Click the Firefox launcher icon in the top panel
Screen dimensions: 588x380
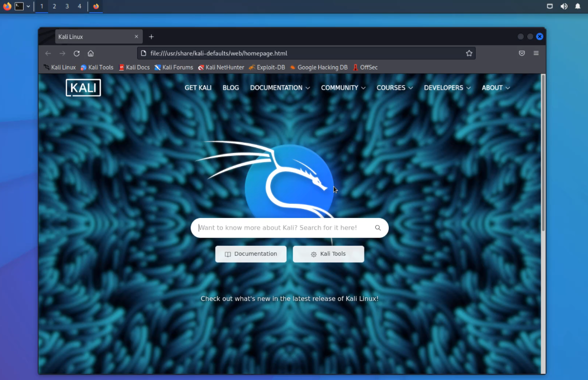[7, 6]
